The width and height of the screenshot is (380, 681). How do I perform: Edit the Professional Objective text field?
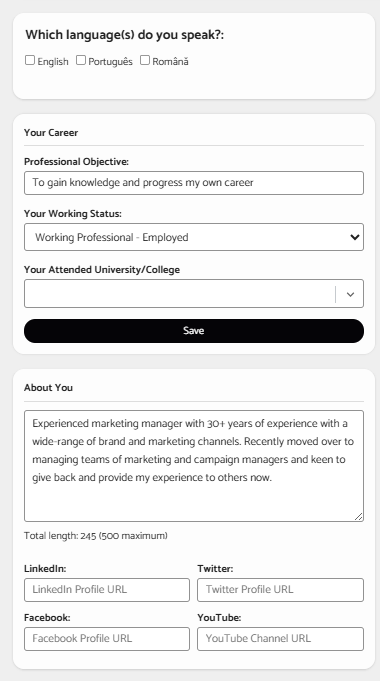pos(194,183)
